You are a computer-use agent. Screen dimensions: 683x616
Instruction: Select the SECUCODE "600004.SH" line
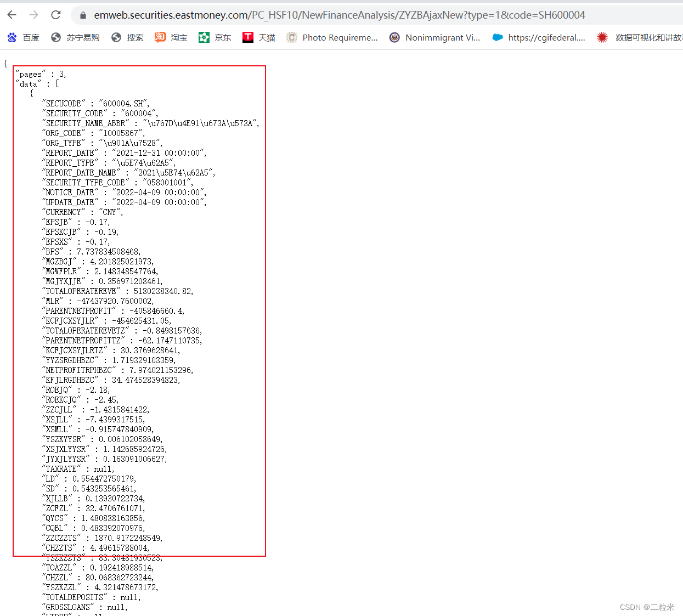pyautogui.click(x=96, y=104)
